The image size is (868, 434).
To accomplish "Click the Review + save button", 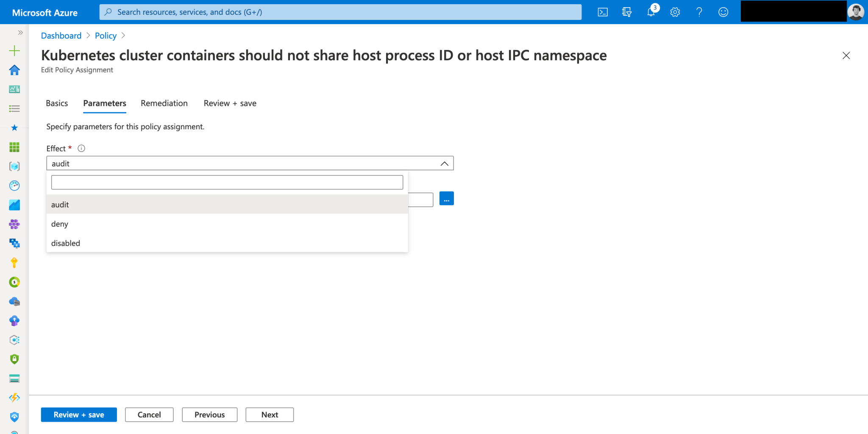I will coord(78,415).
